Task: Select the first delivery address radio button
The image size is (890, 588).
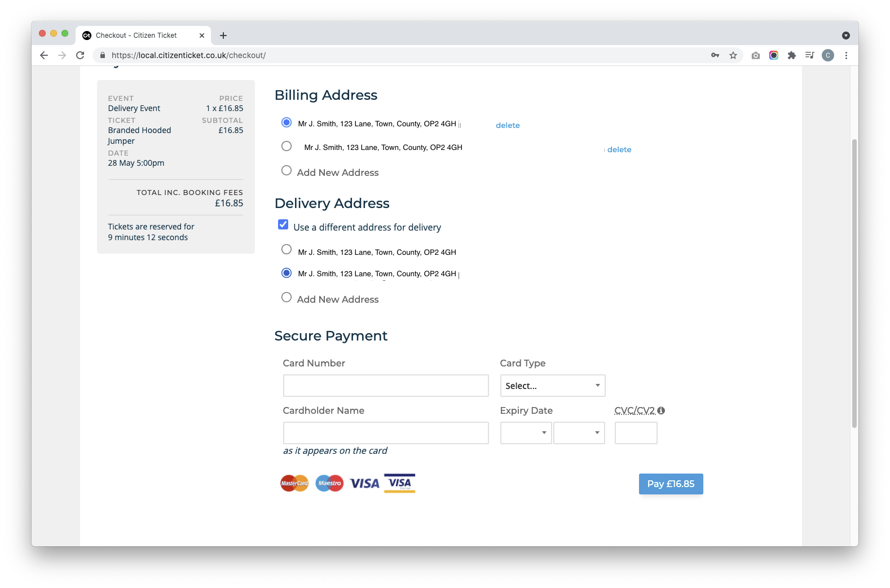Action: [287, 250]
